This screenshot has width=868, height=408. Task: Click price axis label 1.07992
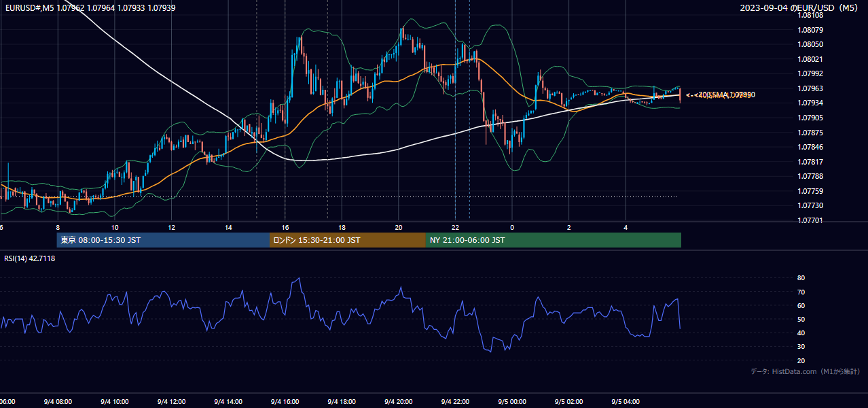811,73
